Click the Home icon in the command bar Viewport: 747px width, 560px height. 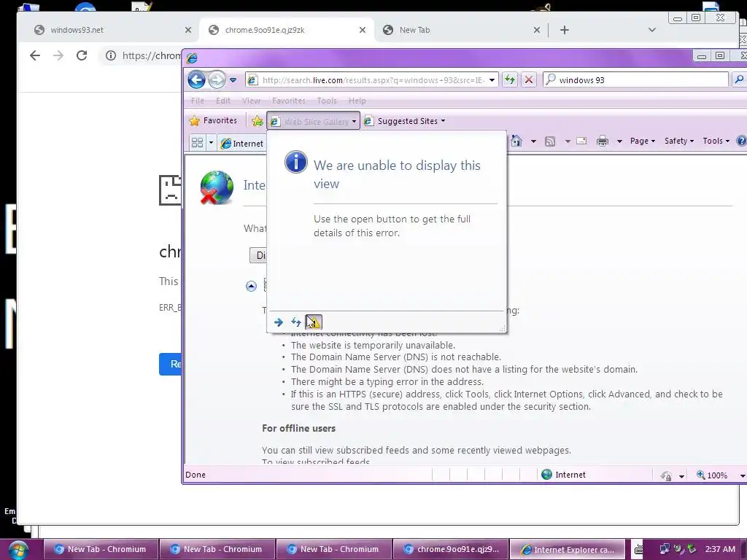coord(516,141)
